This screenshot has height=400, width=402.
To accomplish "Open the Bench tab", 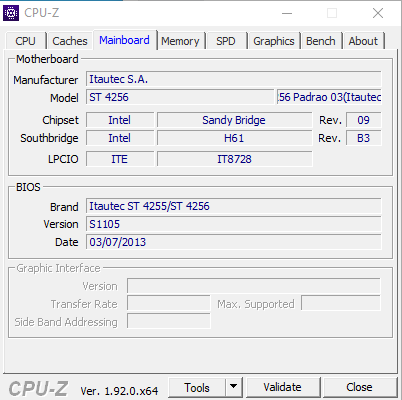I will click(x=321, y=41).
